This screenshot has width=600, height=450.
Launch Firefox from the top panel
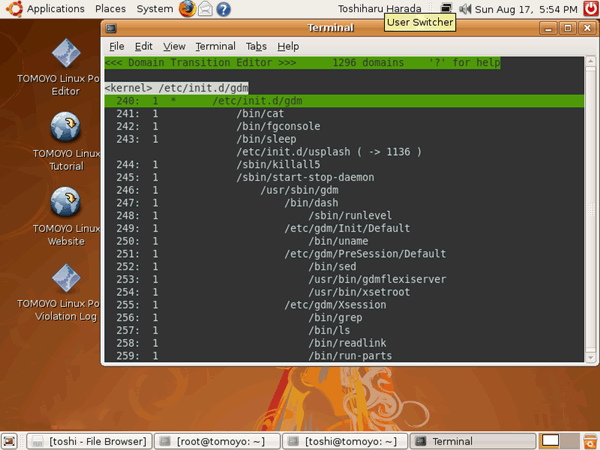point(188,9)
